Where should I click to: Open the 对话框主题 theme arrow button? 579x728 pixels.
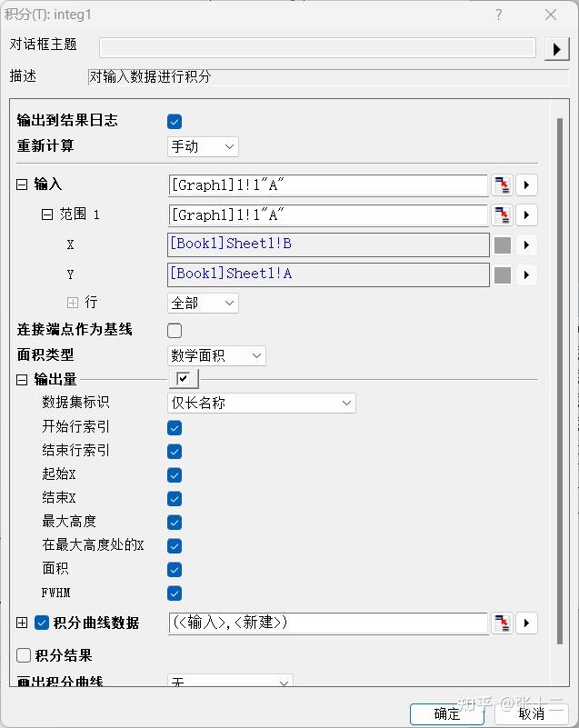click(556, 49)
